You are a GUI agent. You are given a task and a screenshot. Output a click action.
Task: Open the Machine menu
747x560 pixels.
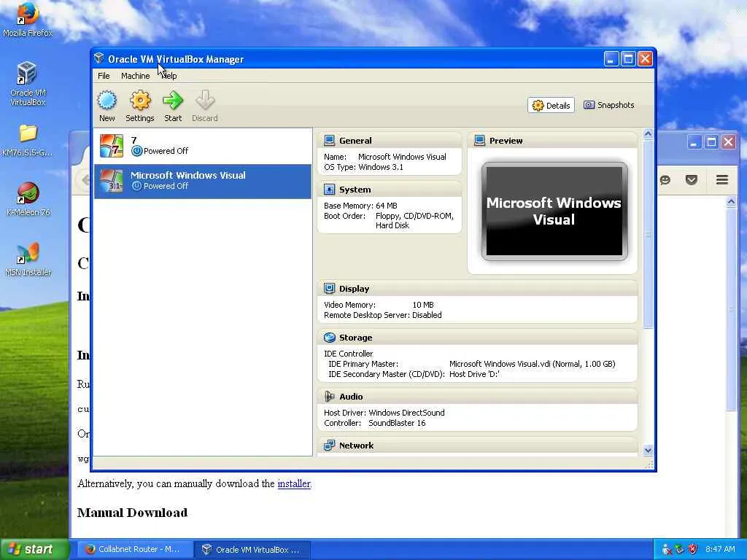pyautogui.click(x=135, y=76)
